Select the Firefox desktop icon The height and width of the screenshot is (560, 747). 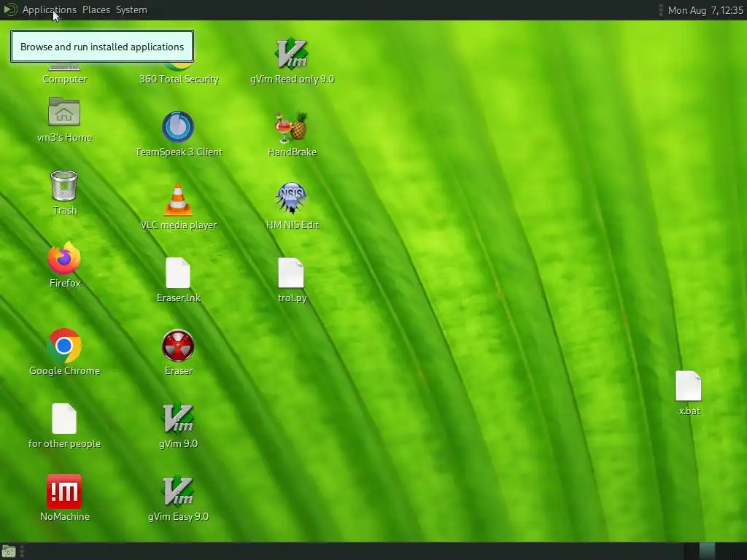point(64,257)
